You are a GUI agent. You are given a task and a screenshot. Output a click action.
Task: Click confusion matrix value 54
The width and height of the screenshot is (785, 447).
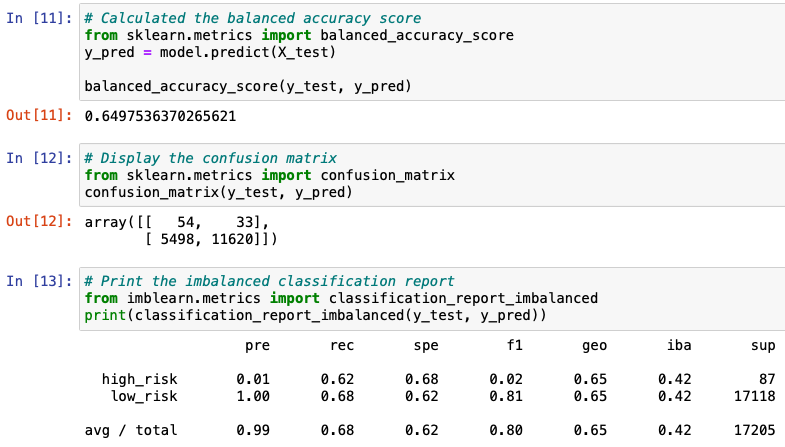185,222
